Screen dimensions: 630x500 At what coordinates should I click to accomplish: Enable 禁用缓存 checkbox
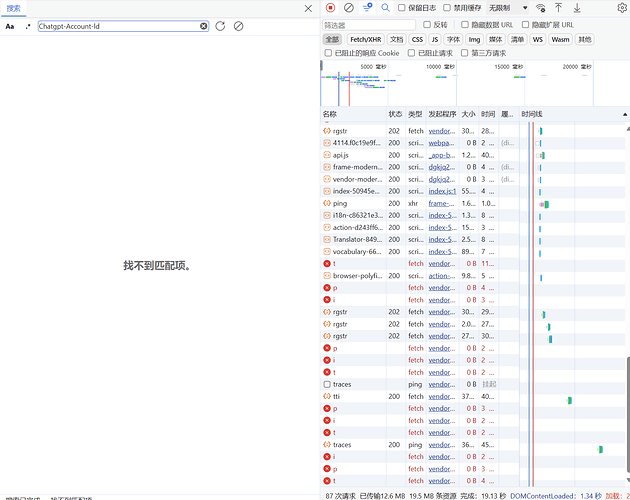pos(447,8)
